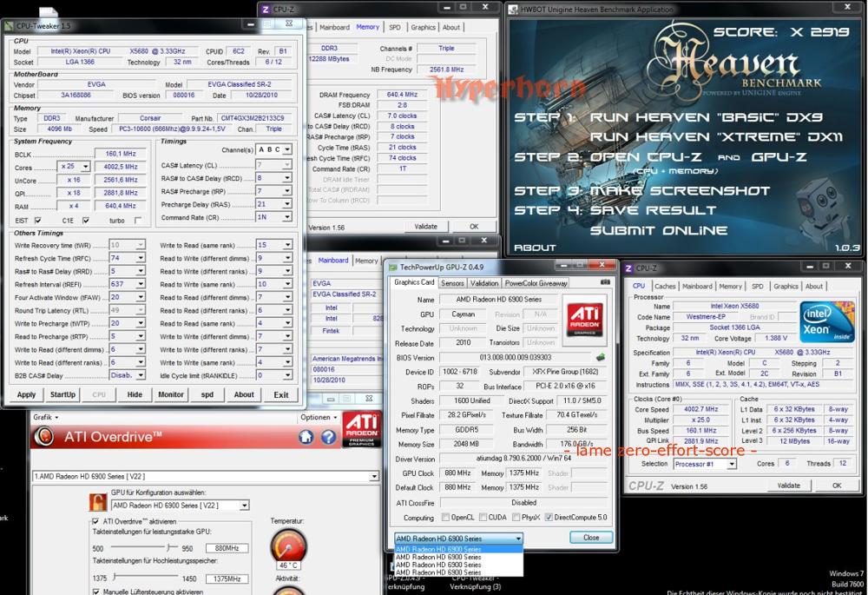The image size is (868, 595).
Task: Click the StartUp button in CPU-Tweaker
Action: [62, 395]
